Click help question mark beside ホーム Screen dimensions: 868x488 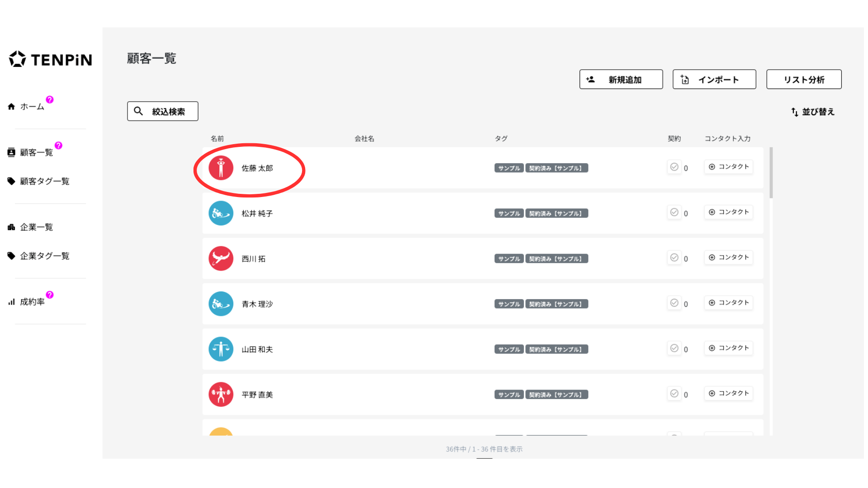(50, 99)
